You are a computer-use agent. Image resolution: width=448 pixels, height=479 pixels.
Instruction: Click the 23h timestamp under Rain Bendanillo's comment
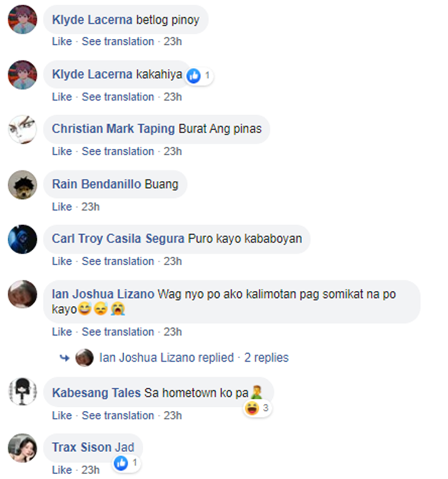pos(90,207)
